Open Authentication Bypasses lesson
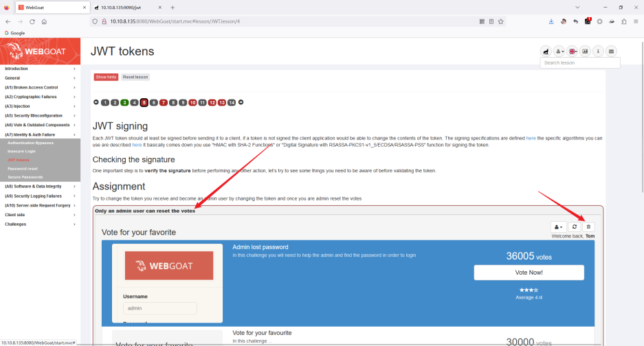 (30, 143)
